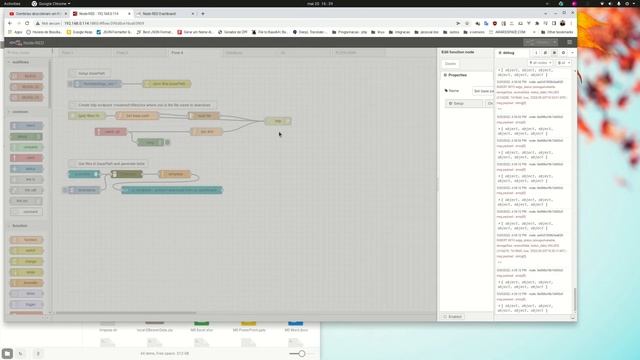The height and width of the screenshot is (360, 640).
Task: Expand the bottommost object array in debug log
Action: coord(499,306)
